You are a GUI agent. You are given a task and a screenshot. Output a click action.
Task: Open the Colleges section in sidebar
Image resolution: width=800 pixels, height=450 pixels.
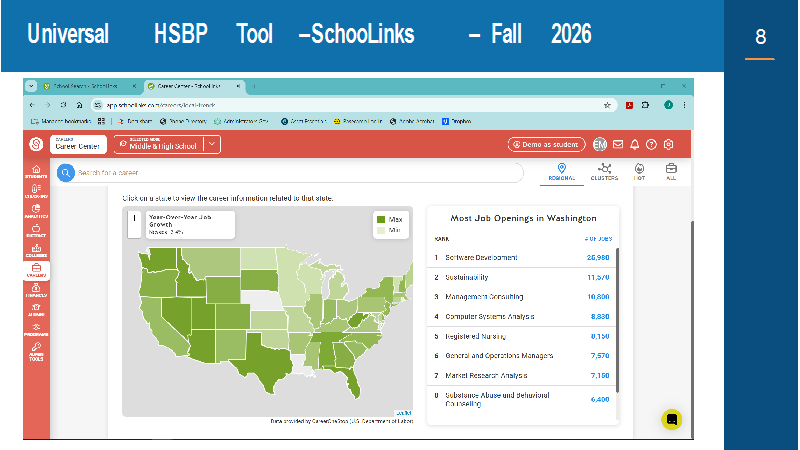(36, 251)
